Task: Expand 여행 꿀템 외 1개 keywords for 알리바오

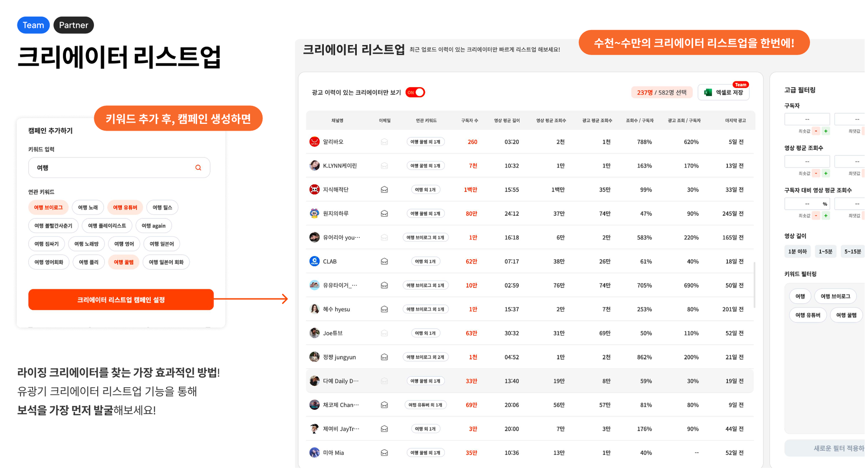Action: point(426,142)
